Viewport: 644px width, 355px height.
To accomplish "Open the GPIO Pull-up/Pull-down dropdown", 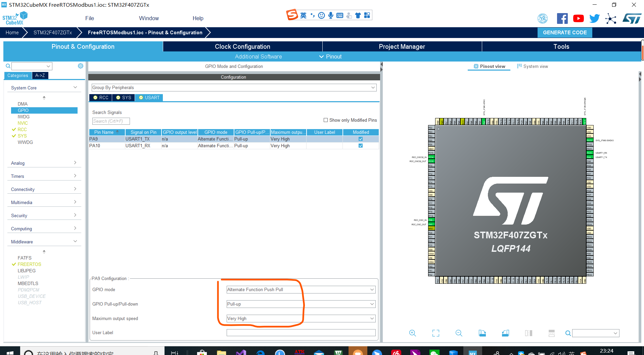I will 372,304.
